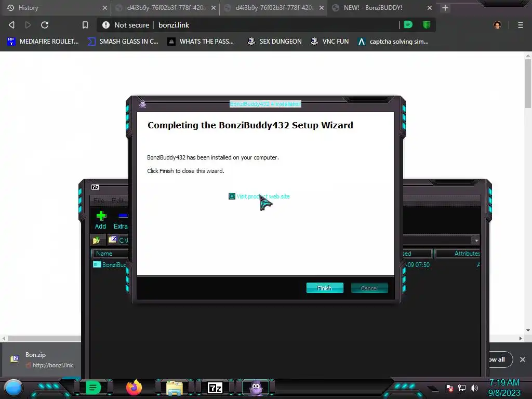Click the 7z window title icon
The image size is (532, 399).
[x=96, y=187]
